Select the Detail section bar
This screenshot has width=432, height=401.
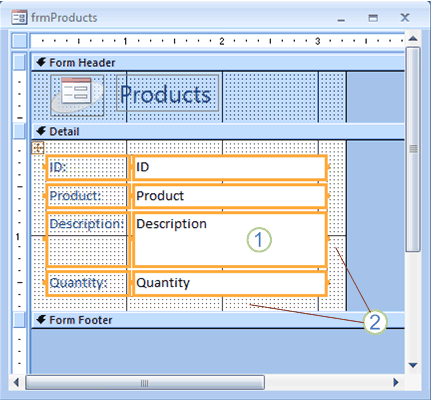click(218, 131)
